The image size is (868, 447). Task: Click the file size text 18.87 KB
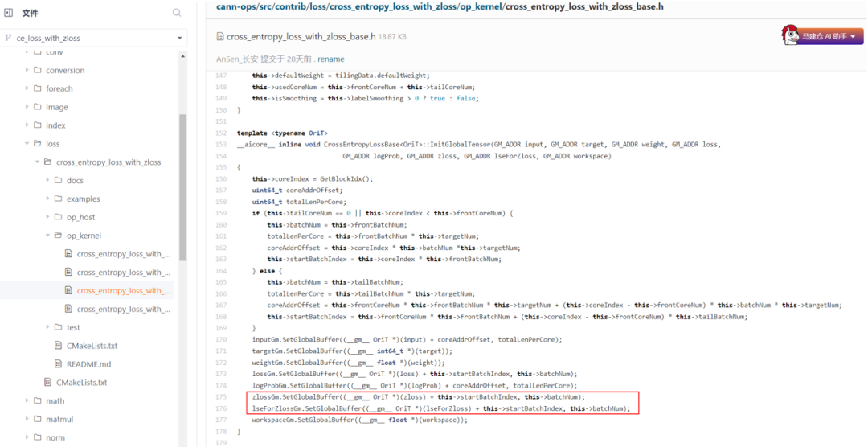click(x=392, y=36)
